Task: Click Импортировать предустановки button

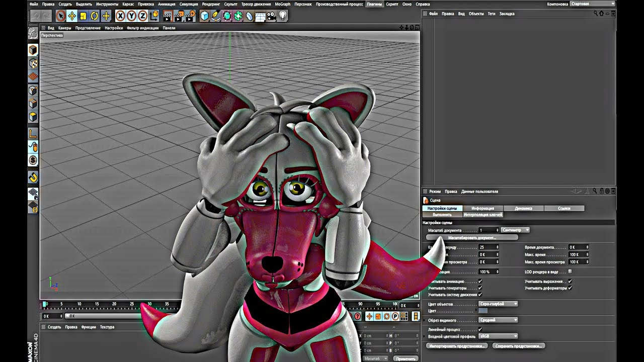Action: 457,346
